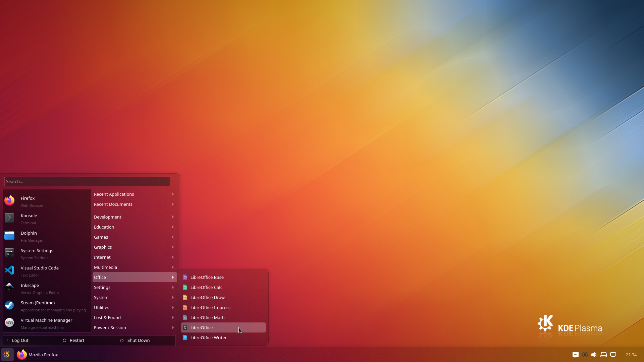The image size is (644, 362).
Task: Click the circular tray icon beside notifications
Action: (x=585, y=355)
